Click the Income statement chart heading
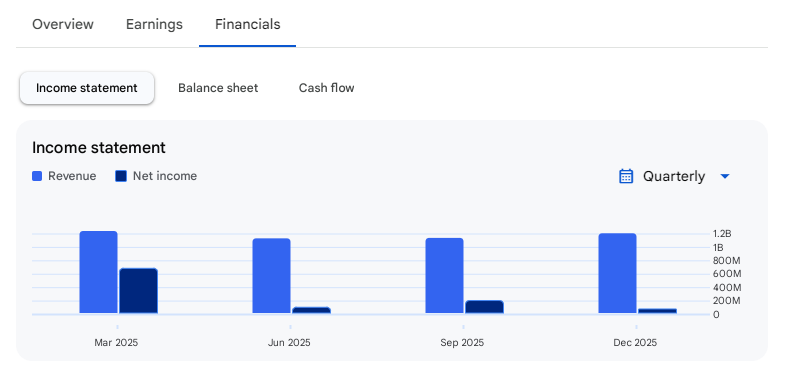Image resolution: width=785 pixels, height=380 pixels. coord(99,148)
